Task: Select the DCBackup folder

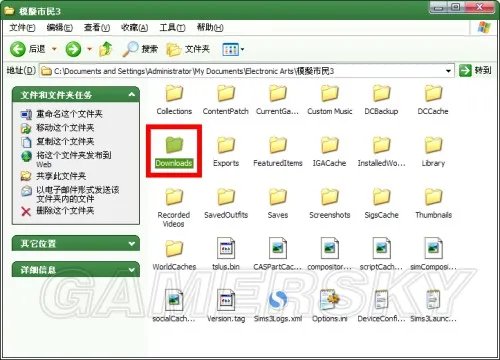Action: [x=381, y=100]
